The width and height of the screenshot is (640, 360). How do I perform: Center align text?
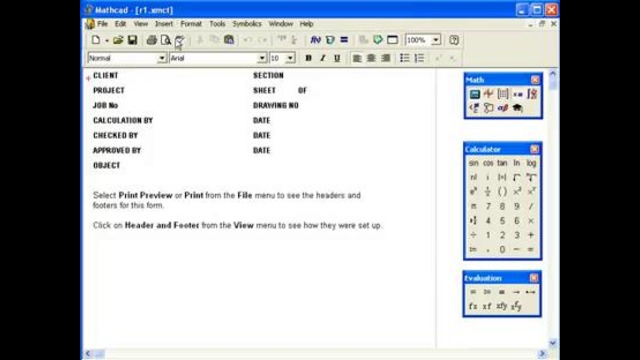pos(371,58)
